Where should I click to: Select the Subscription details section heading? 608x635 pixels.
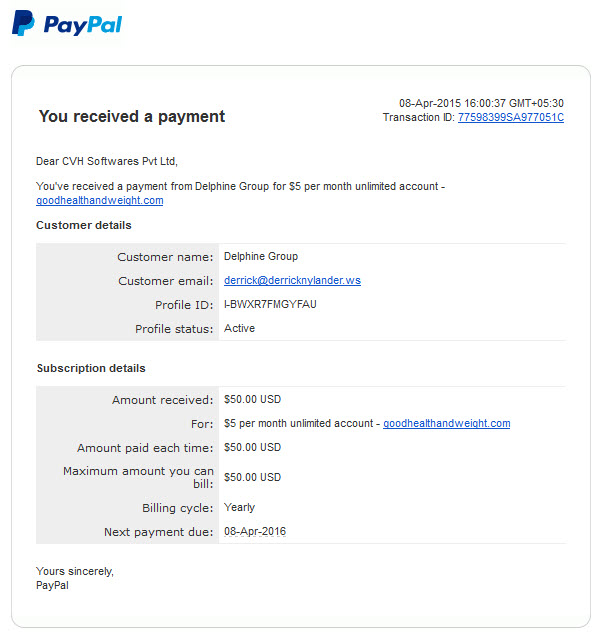pyautogui.click(x=91, y=368)
